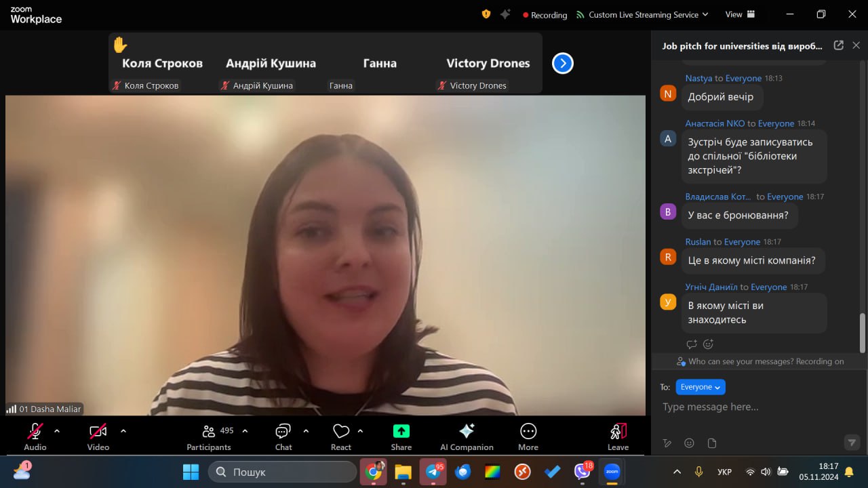Open the AI Companion panel
The width and height of the screenshot is (868, 488).
tap(467, 436)
